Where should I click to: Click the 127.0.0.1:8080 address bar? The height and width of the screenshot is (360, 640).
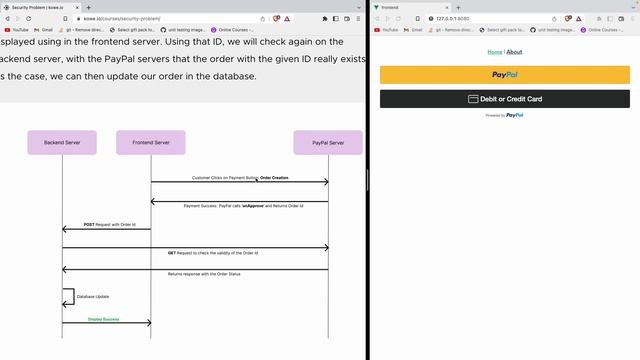pos(452,19)
